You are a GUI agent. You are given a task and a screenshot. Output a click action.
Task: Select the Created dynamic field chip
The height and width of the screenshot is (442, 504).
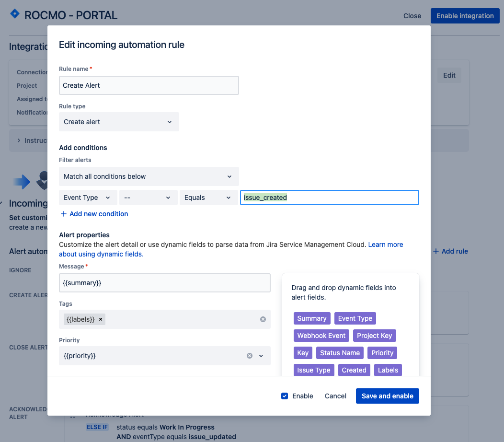pyautogui.click(x=354, y=370)
